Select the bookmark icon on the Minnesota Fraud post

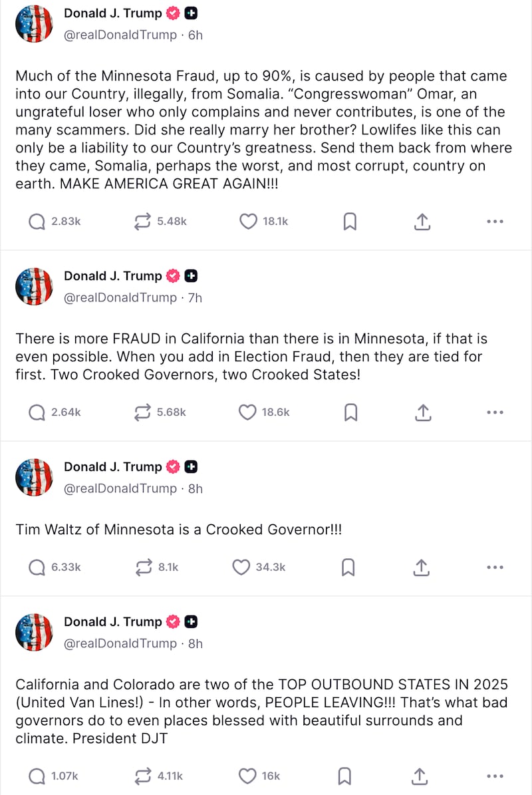(350, 222)
